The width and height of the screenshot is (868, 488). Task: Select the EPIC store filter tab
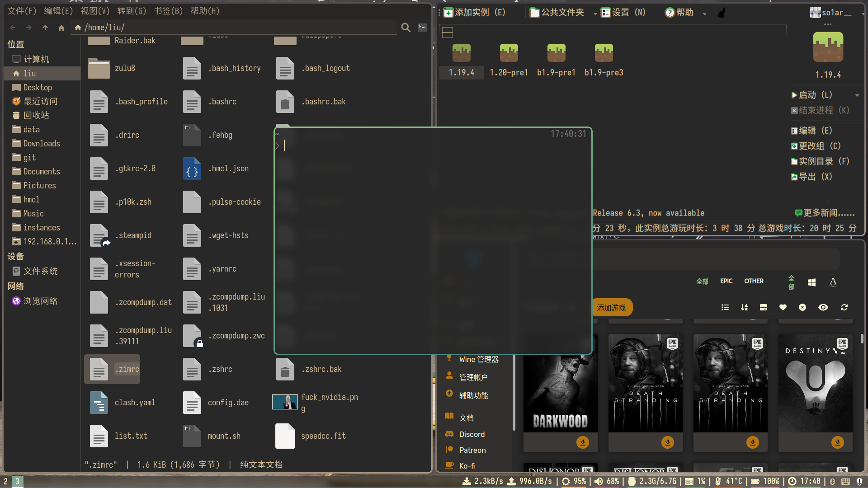[x=726, y=281]
